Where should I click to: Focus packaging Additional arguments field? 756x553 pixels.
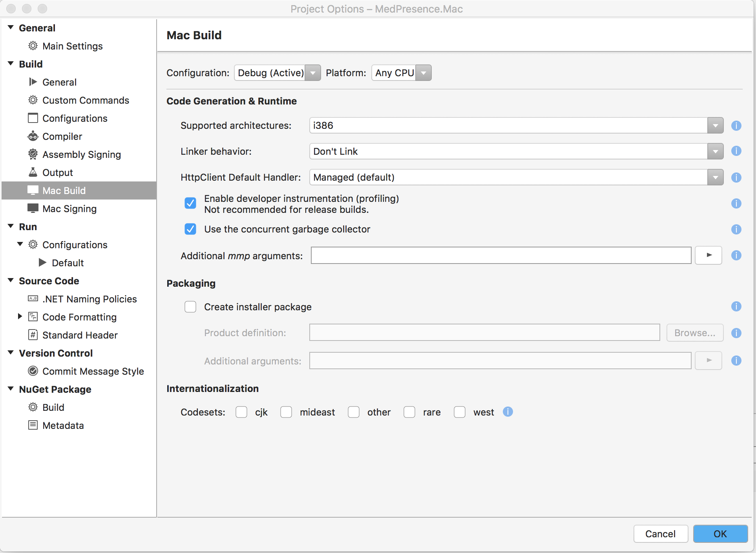(x=500, y=361)
